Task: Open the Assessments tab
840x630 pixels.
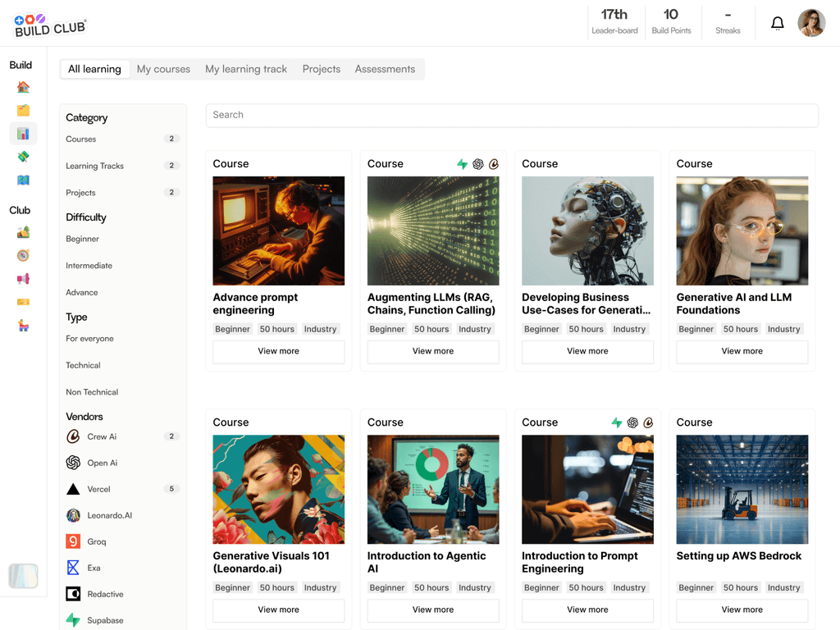Action: click(x=385, y=69)
